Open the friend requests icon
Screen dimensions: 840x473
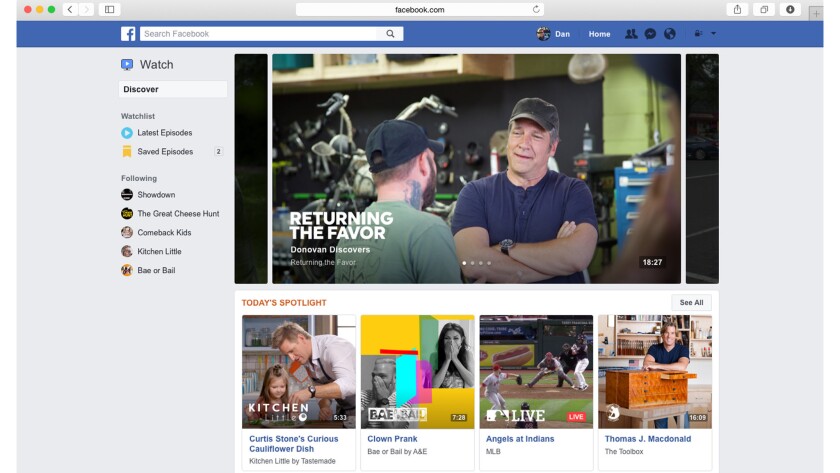point(631,34)
